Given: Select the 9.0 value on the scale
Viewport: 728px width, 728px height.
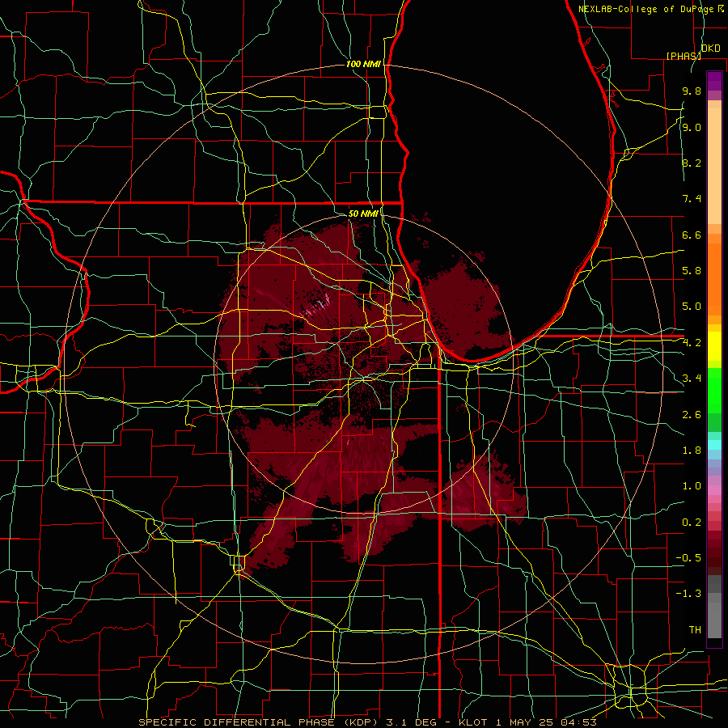Looking at the screenshot, I should coord(692,128).
